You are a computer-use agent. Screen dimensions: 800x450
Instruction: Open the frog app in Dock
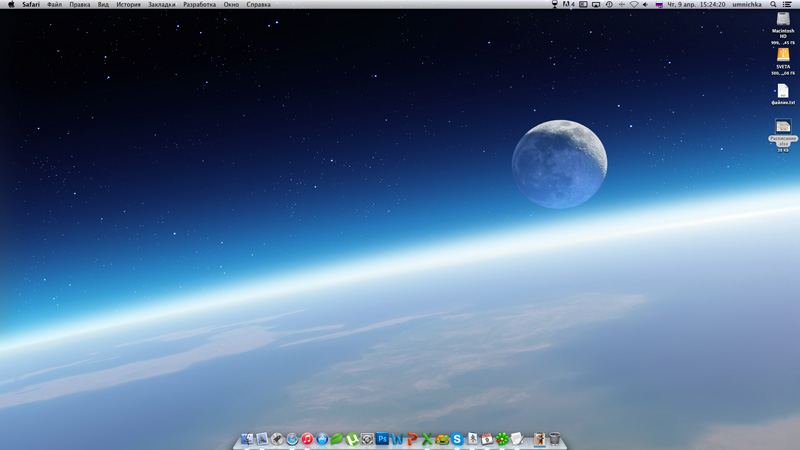(442, 439)
